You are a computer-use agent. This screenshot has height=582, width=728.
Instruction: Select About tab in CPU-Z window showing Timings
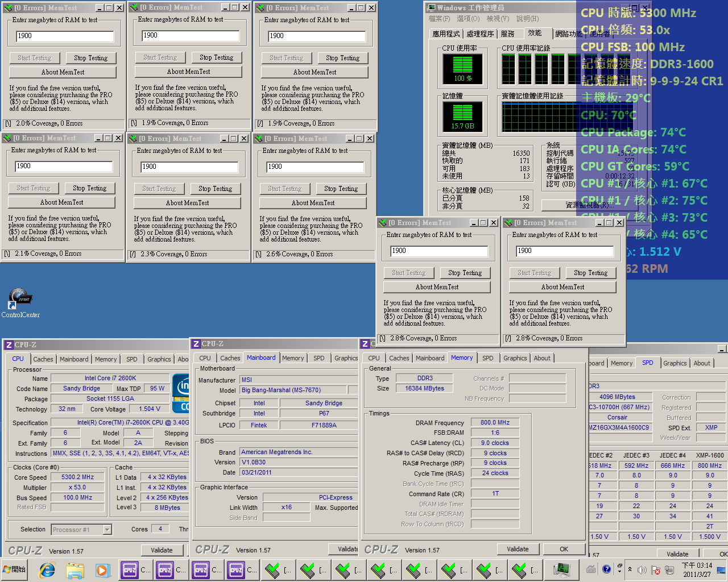[x=542, y=358]
